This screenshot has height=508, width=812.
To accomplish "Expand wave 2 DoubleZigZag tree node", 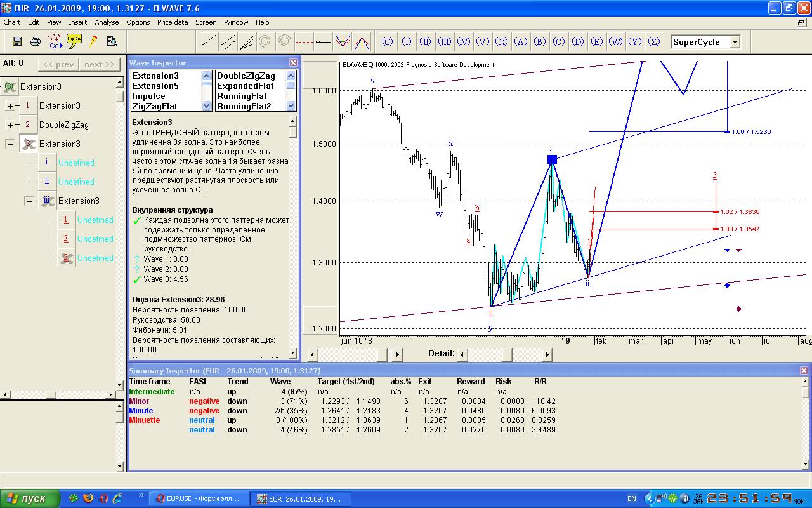I will pyautogui.click(x=10, y=125).
